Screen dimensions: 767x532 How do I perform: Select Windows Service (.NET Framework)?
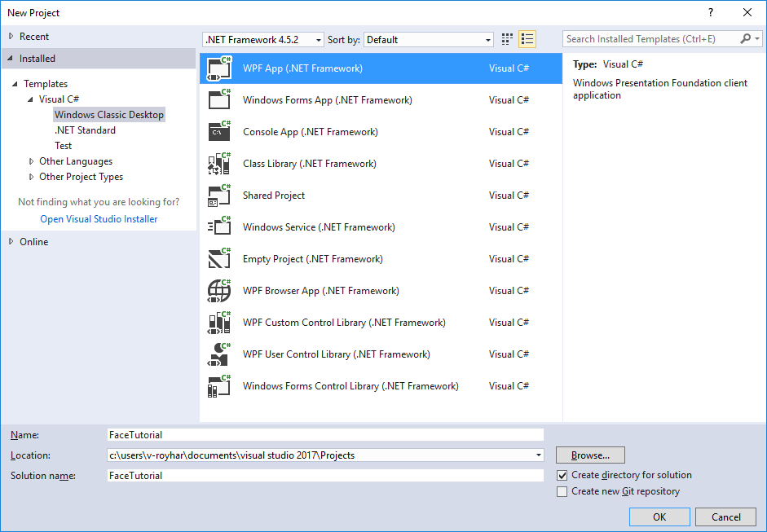pyautogui.click(x=381, y=227)
